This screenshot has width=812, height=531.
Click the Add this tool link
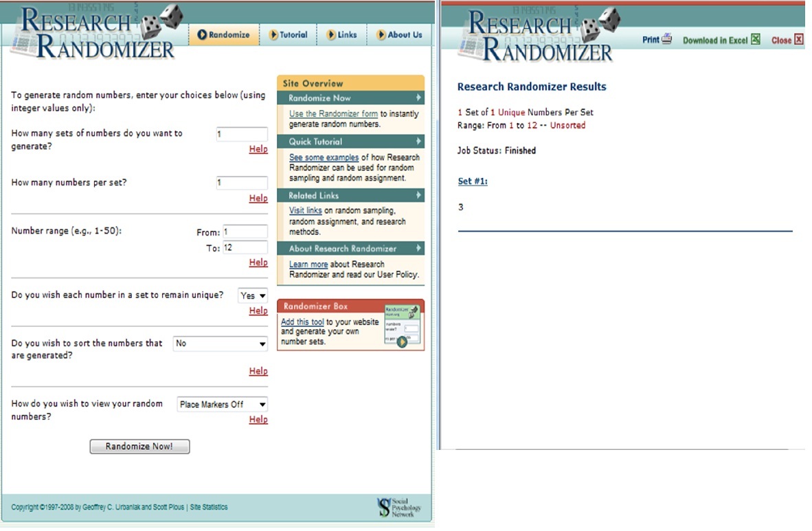coord(302,322)
